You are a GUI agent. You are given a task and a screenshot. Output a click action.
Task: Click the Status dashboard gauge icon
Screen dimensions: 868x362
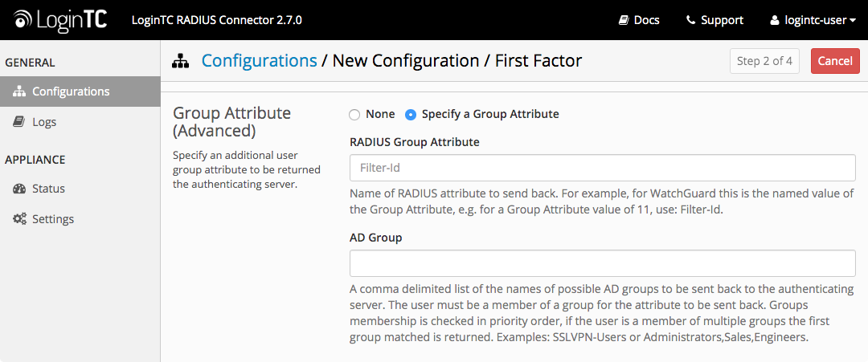coord(18,189)
